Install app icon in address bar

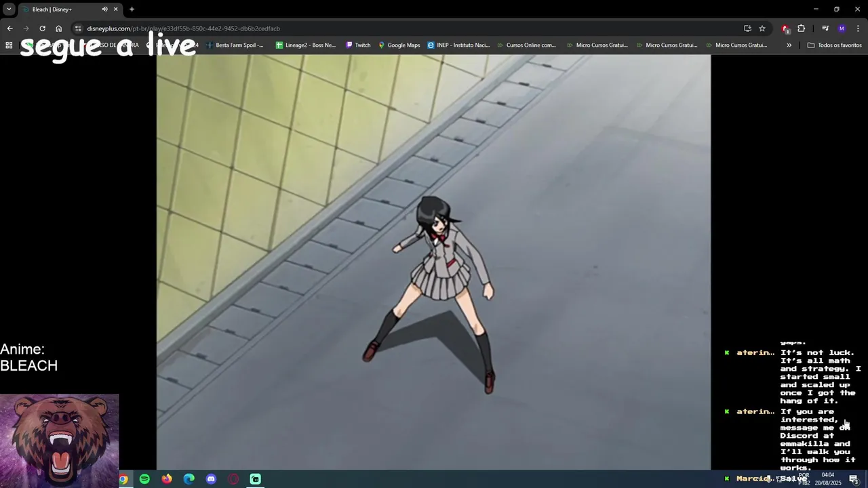pyautogui.click(x=747, y=28)
